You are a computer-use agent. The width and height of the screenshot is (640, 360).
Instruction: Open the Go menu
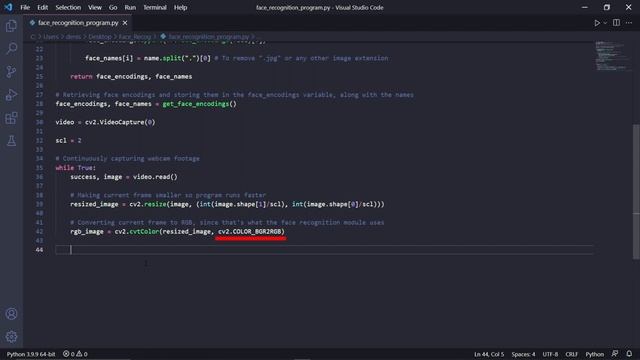point(113,7)
